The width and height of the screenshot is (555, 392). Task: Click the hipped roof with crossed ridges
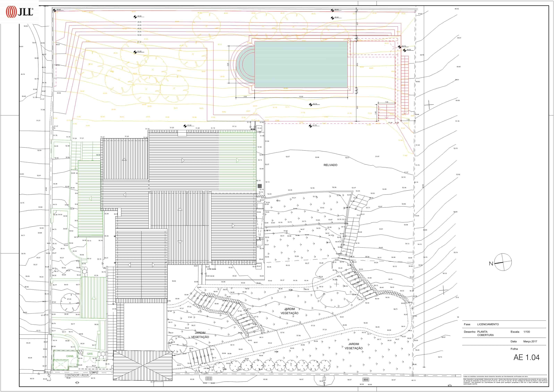click(143, 366)
